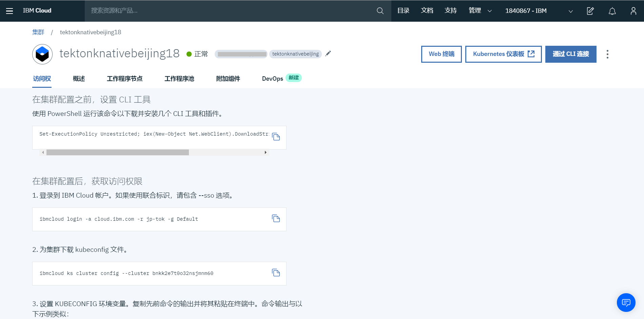Open the chat support bubble
This screenshot has width=644, height=319.
[x=626, y=302]
